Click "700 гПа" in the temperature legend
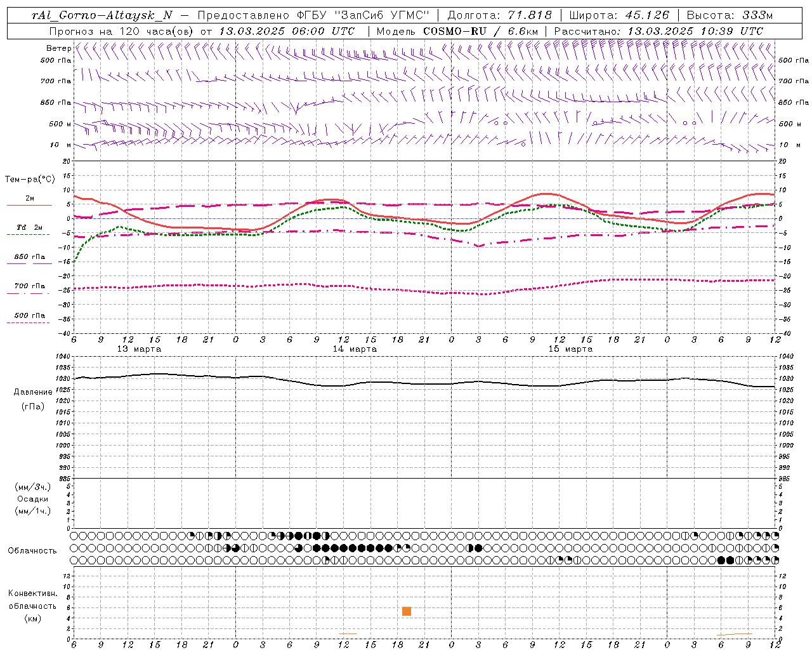The image size is (812, 650). click(30, 286)
